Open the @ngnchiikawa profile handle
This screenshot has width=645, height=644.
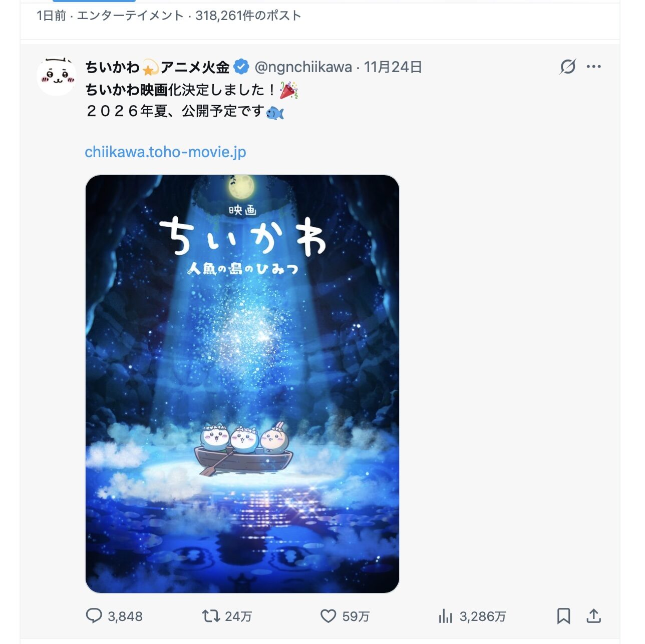[303, 67]
